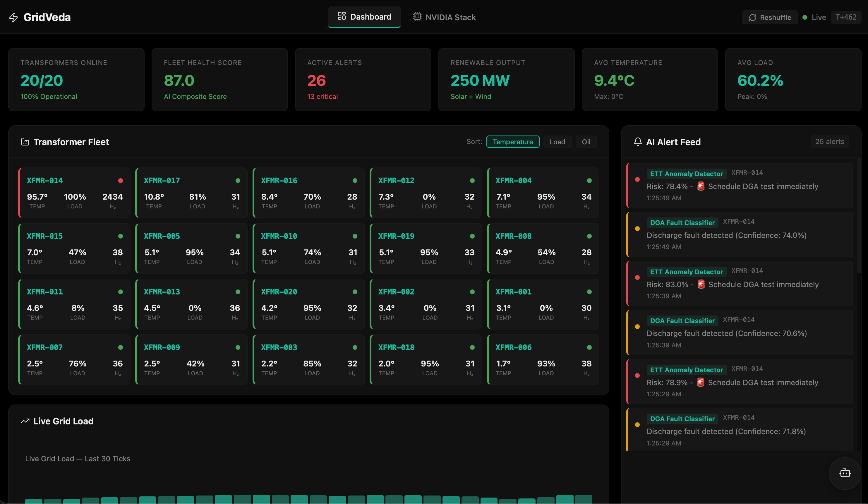Sort the fleet by Oil

click(x=586, y=142)
